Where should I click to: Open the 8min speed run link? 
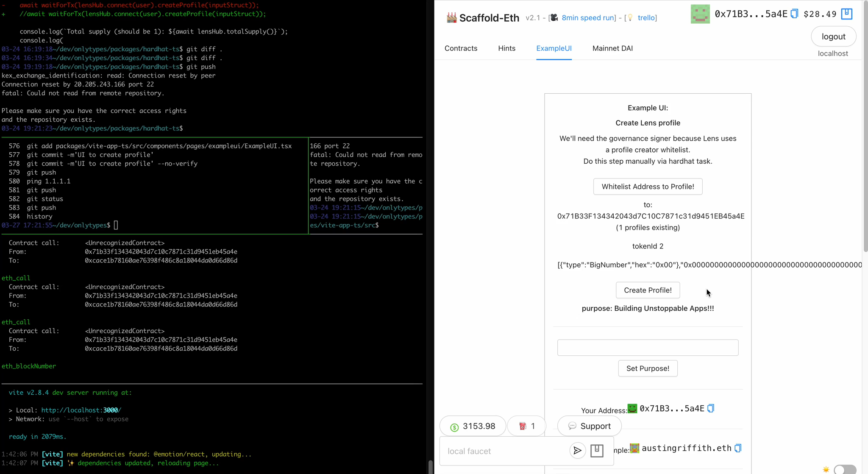pos(587,18)
